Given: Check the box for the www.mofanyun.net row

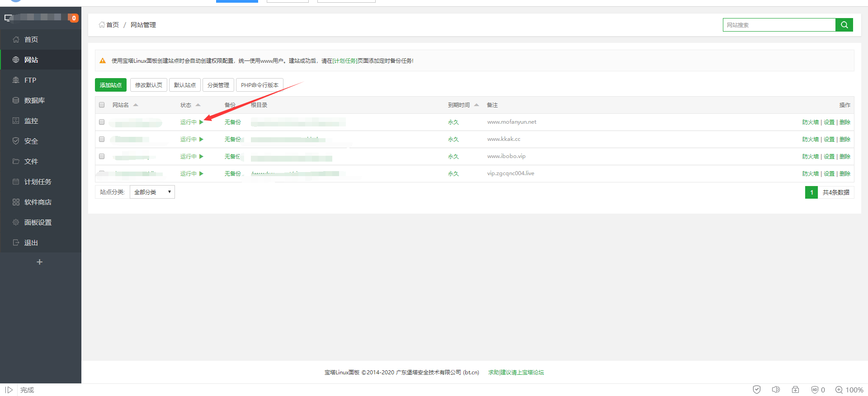Looking at the screenshot, I should pyautogui.click(x=102, y=122).
